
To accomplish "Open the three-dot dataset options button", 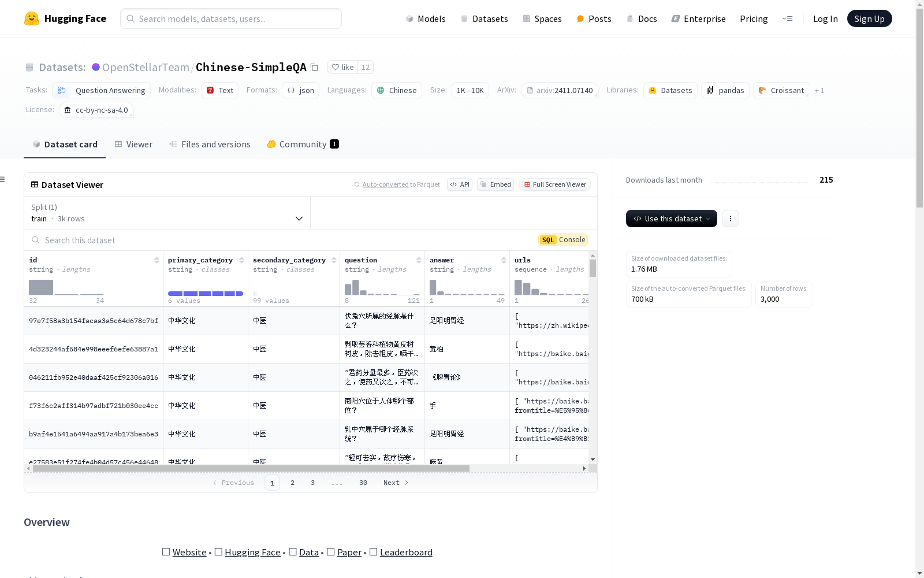I will [x=731, y=218].
